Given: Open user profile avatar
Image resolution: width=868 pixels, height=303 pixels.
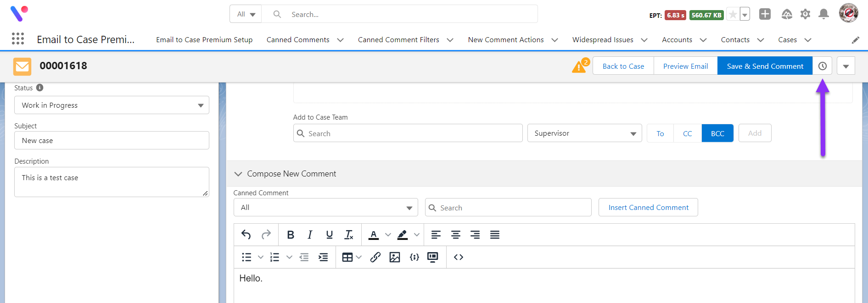Looking at the screenshot, I should point(849,13).
